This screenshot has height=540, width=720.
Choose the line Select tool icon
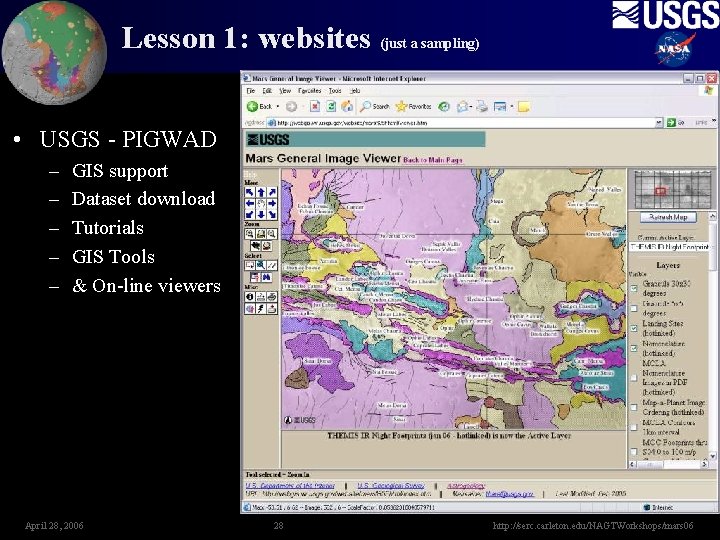pos(272,265)
